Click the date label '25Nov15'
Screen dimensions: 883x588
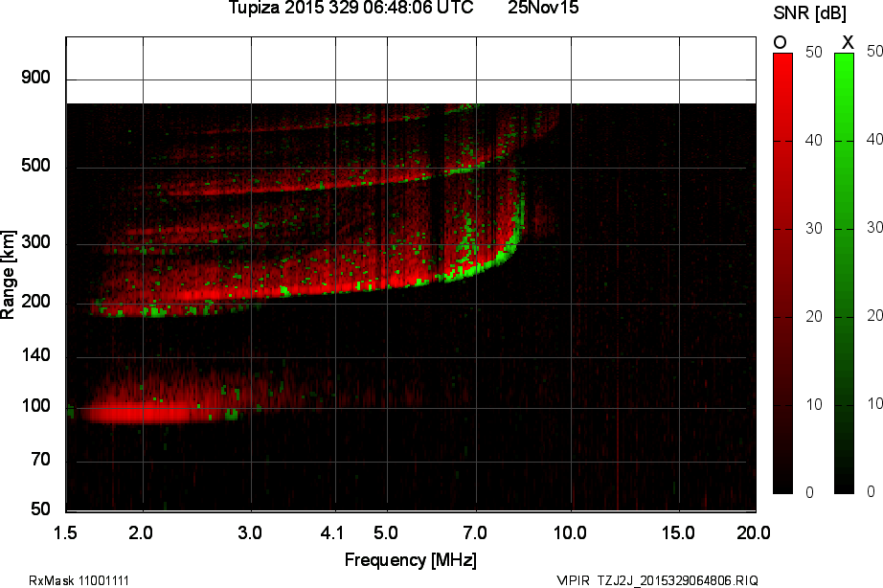coord(543,8)
